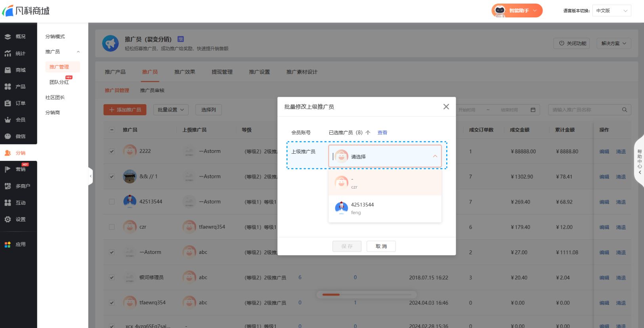Open the 互动 interaction sidebar icon
Image resolution: width=644 pixels, height=328 pixels.
[8, 202]
